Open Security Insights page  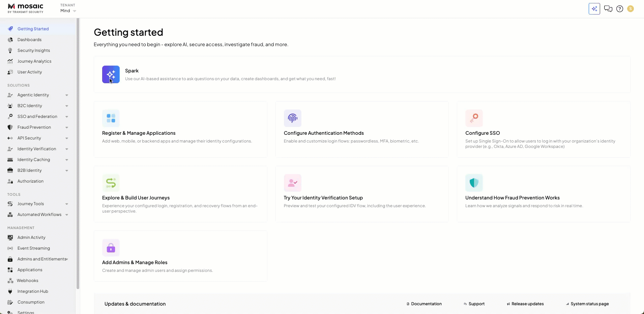pos(33,51)
